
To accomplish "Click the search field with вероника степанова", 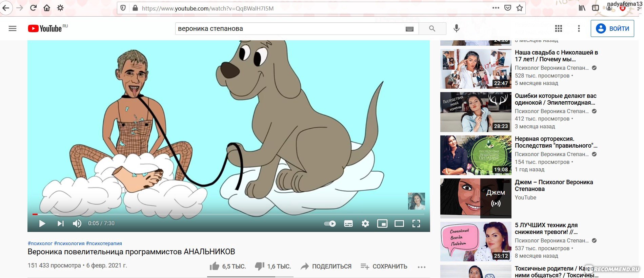I will (290, 29).
